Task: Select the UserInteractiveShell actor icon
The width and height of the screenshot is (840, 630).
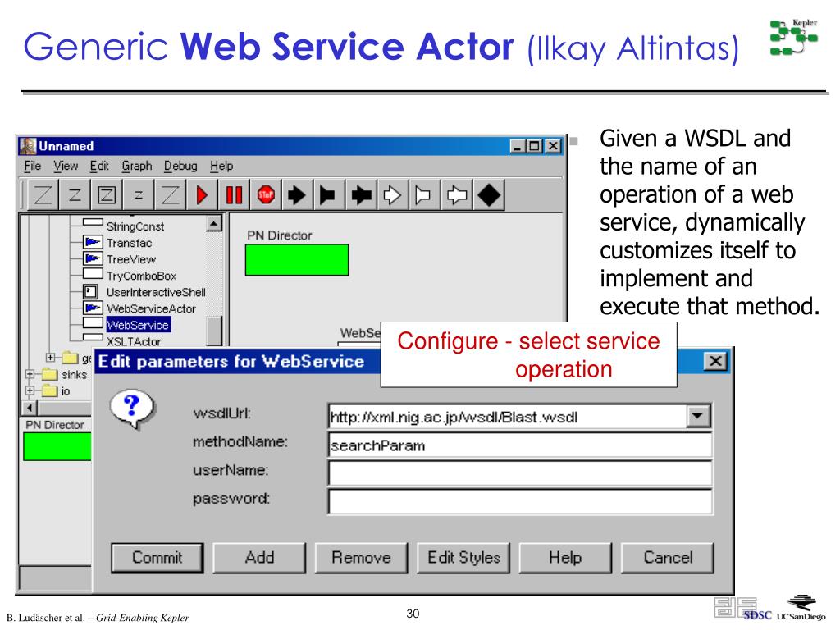Action: click(x=90, y=292)
